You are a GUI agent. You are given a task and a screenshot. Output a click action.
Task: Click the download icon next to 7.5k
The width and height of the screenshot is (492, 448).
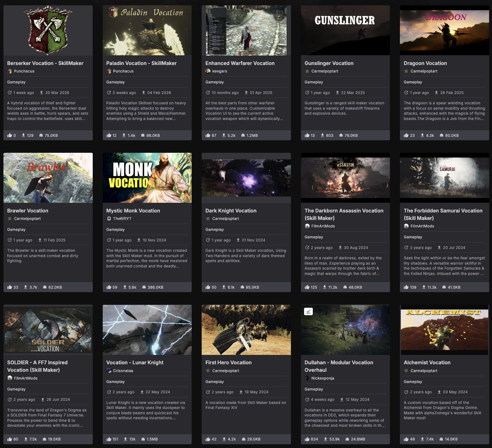click(x=26, y=439)
